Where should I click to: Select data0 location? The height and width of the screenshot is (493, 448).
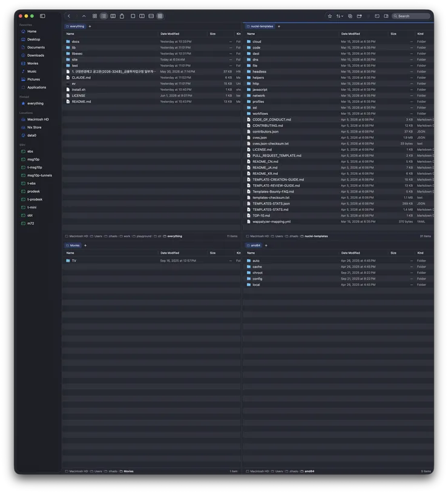tap(31, 136)
